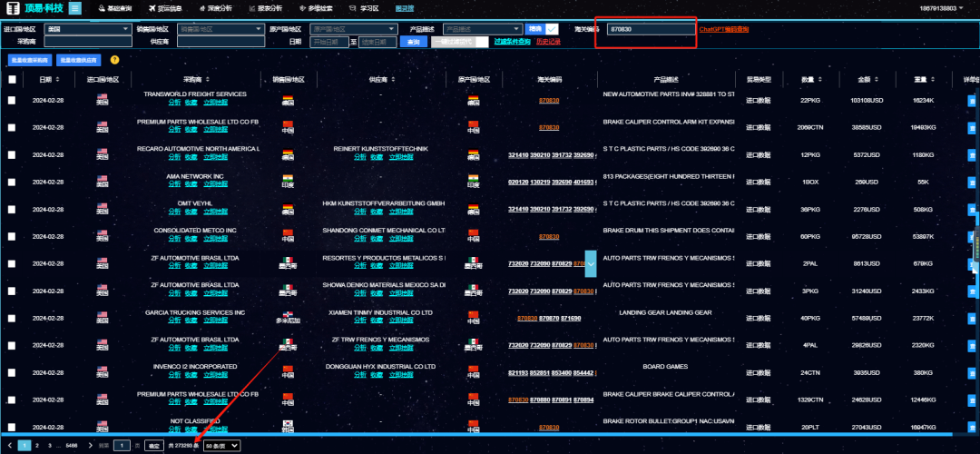The image size is (980, 454).
Task: Open the 深度分析 menu
Action: pyautogui.click(x=215, y=8)
